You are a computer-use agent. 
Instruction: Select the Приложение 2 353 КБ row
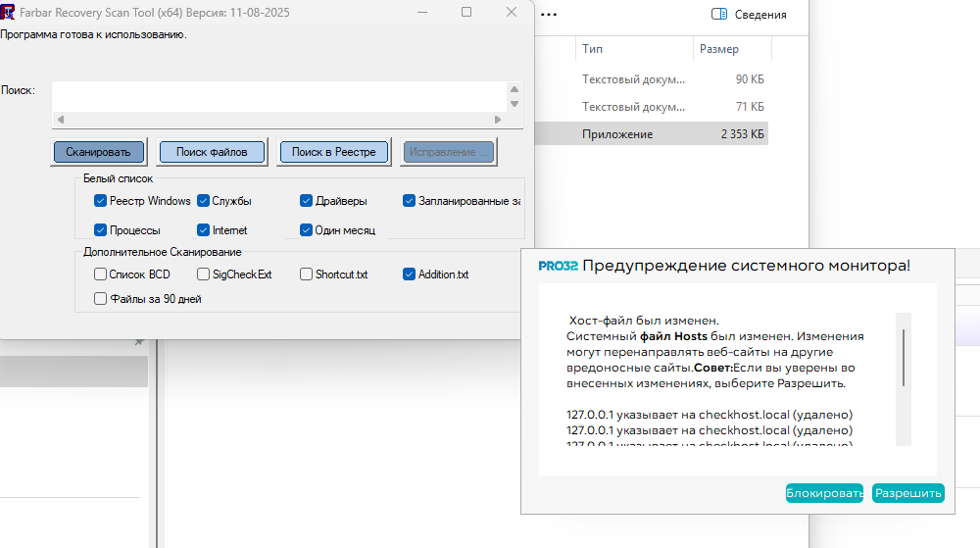tap(652, 134)
